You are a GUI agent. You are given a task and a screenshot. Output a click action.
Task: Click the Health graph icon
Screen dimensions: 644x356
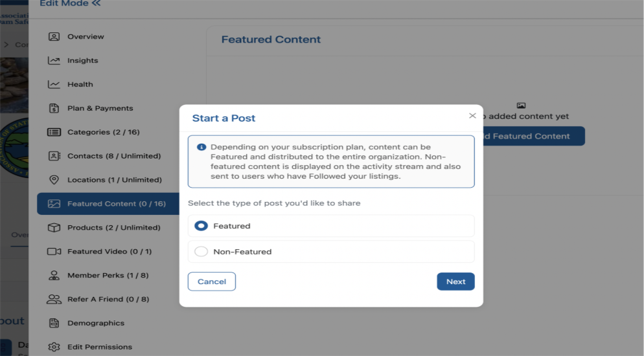click(54, 85)
